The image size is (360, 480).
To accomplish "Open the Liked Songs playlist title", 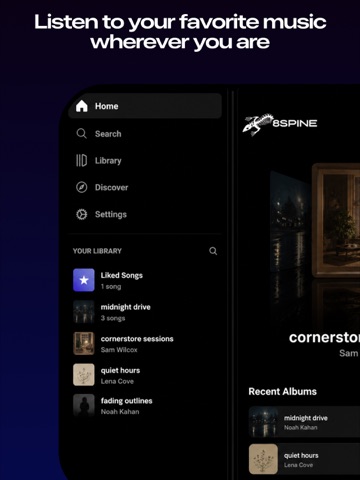I will pyautogui.click(x=122, y=275).
